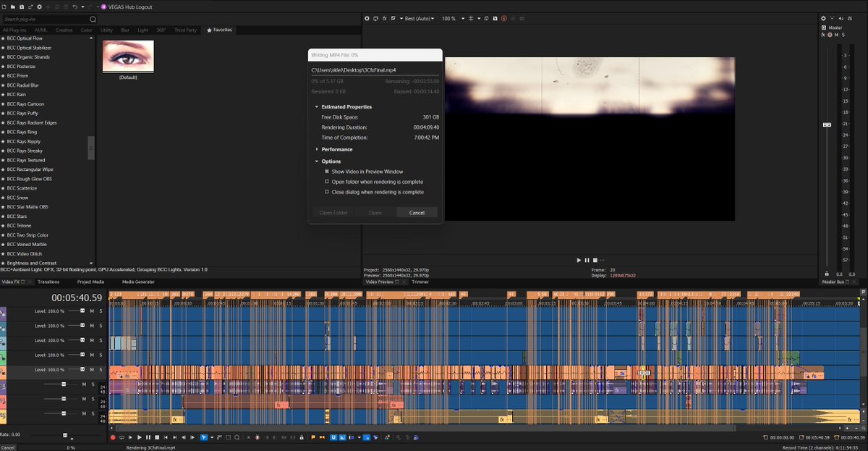Open Project Properties gear in main toolbar
Image resolution: width=868 pixels, height=451 pixels.
tap(39, 7)
